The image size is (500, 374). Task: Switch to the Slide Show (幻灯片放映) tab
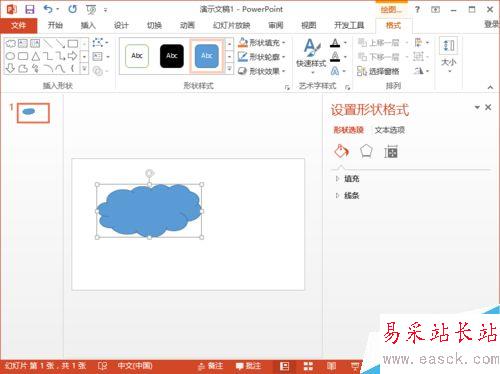tap(232, 25)
